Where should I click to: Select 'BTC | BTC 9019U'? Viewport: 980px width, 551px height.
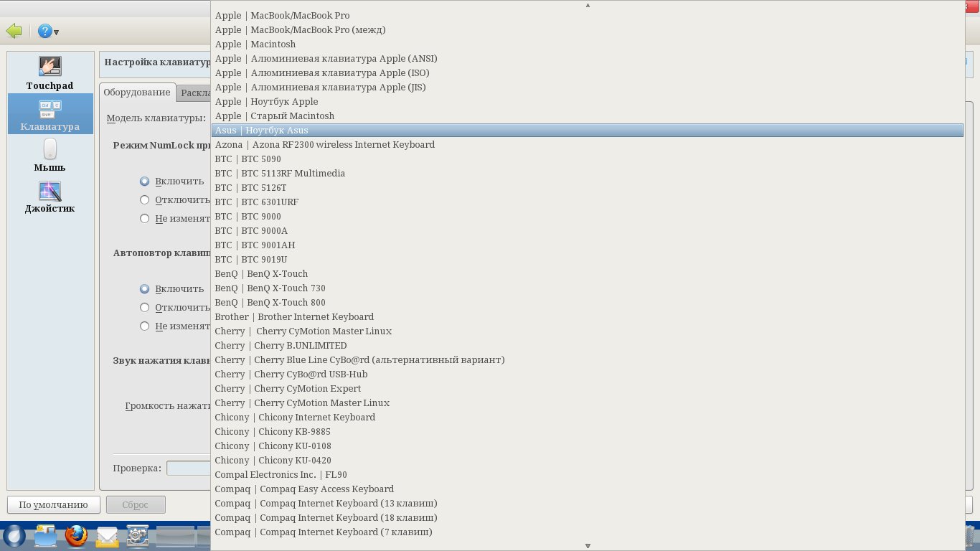[x=588, y=260]
